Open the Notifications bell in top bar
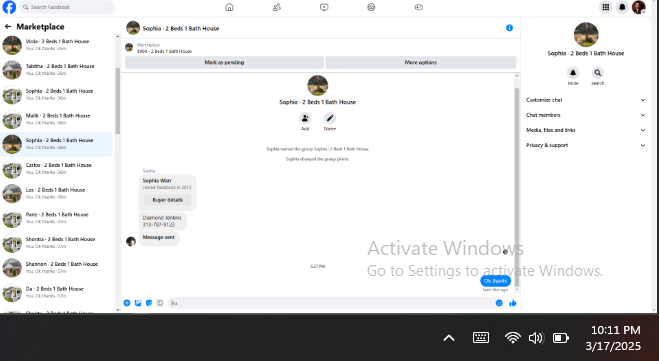 click(x=622, y=7)
